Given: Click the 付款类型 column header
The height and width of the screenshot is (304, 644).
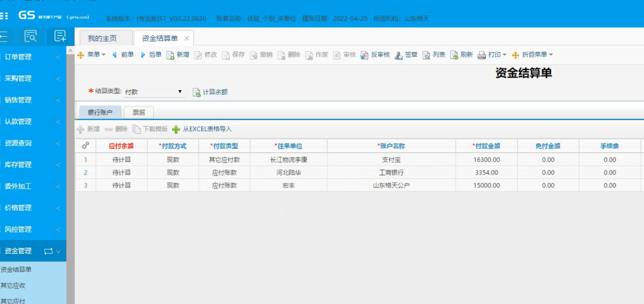Looking at the screenshot, I should click(224, 146).
